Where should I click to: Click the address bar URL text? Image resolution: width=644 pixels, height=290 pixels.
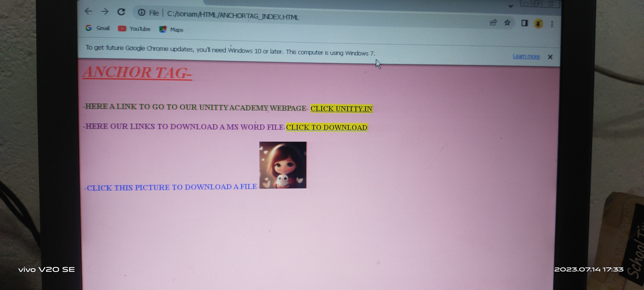[232, 15]
